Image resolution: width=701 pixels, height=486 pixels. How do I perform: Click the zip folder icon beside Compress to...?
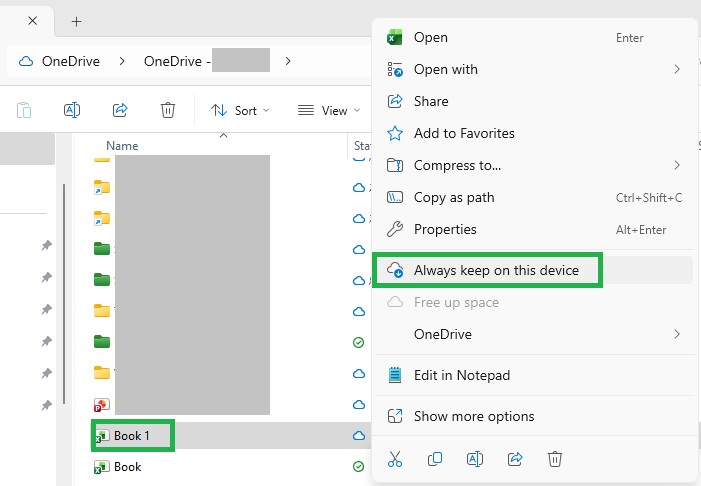tap(395, 165)
